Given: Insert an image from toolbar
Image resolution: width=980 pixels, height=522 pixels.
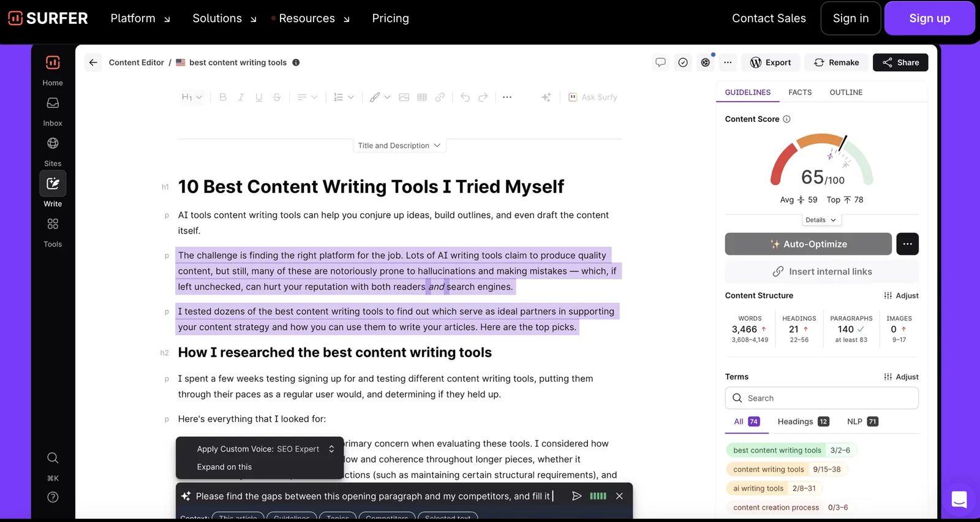Looking at the screenshot, I should click(x=404, y=97).
